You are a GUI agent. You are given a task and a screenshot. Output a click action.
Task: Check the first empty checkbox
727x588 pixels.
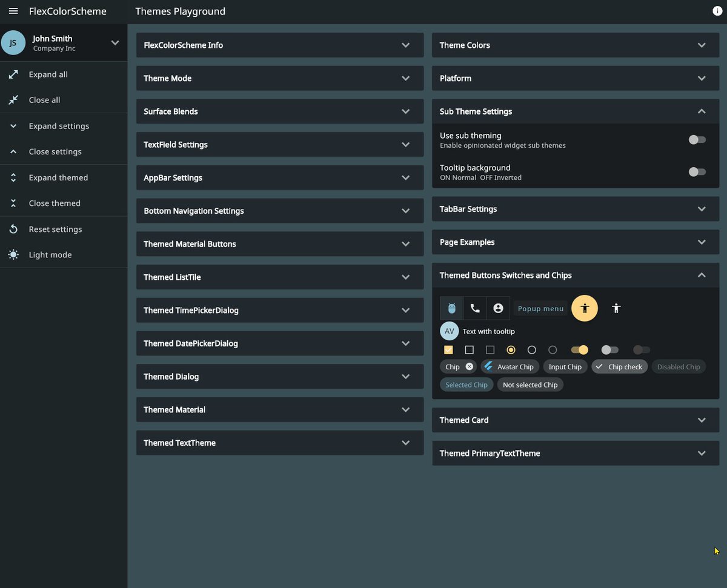point(470,350)
